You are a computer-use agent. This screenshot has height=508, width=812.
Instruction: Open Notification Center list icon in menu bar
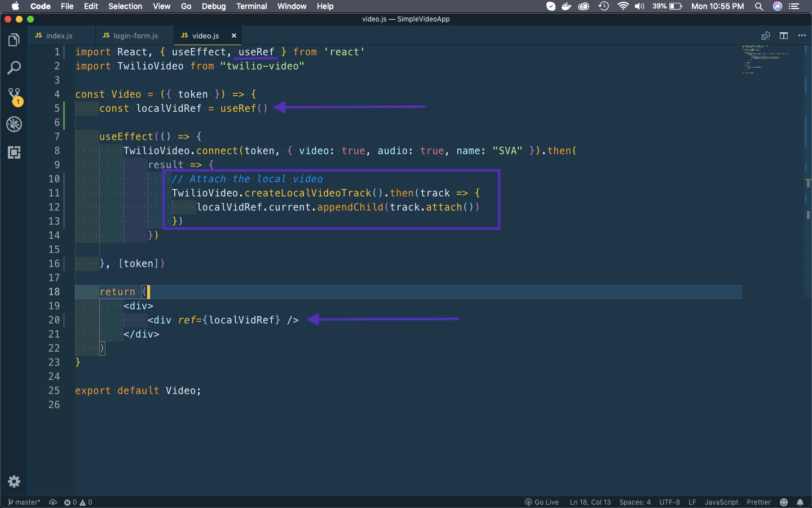795,6
